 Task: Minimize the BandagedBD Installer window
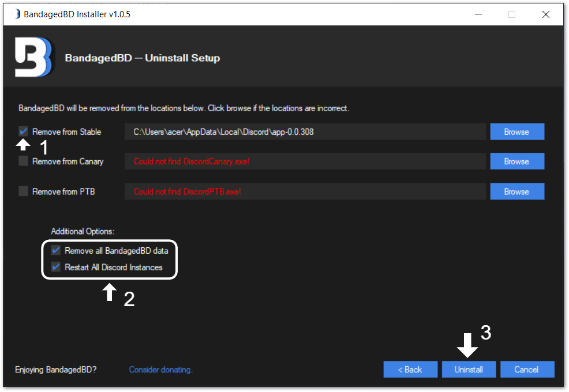(478, 14)
